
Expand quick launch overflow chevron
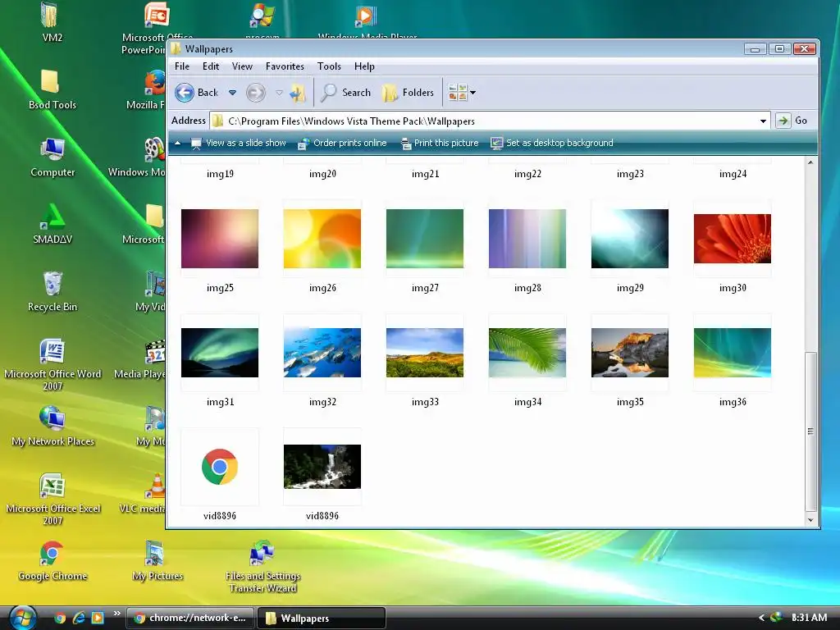pyautogui.click(x=116, y=614)
